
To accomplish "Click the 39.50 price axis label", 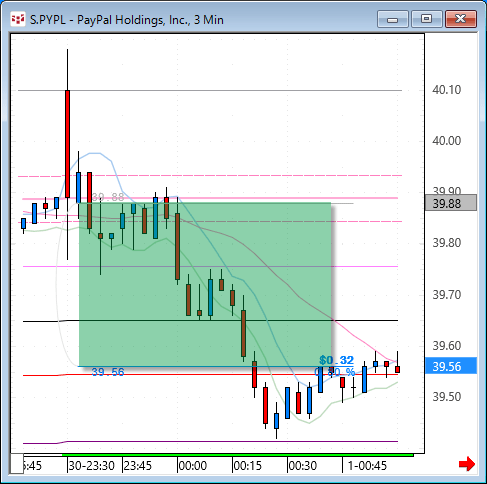I will point(447,397).
